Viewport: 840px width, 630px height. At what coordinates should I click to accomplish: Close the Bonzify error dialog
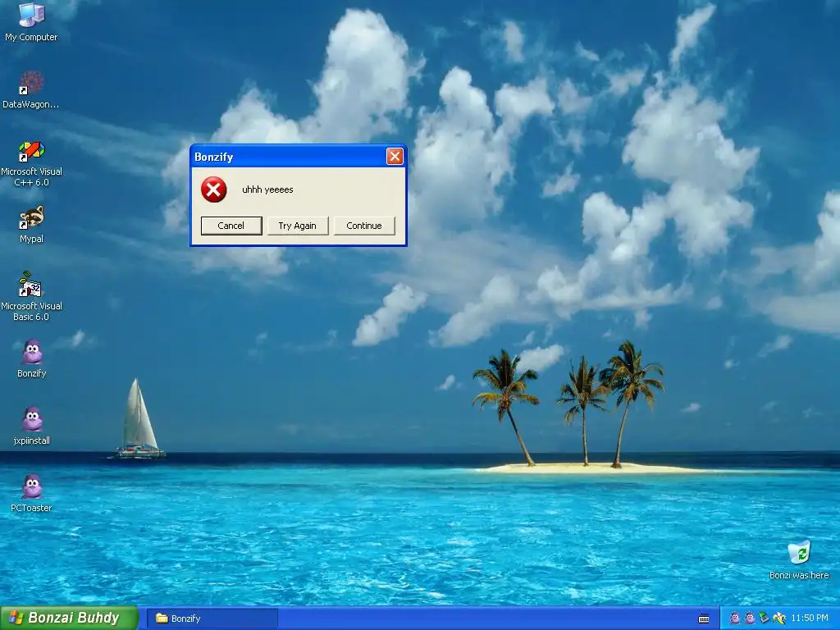(395, 157)
